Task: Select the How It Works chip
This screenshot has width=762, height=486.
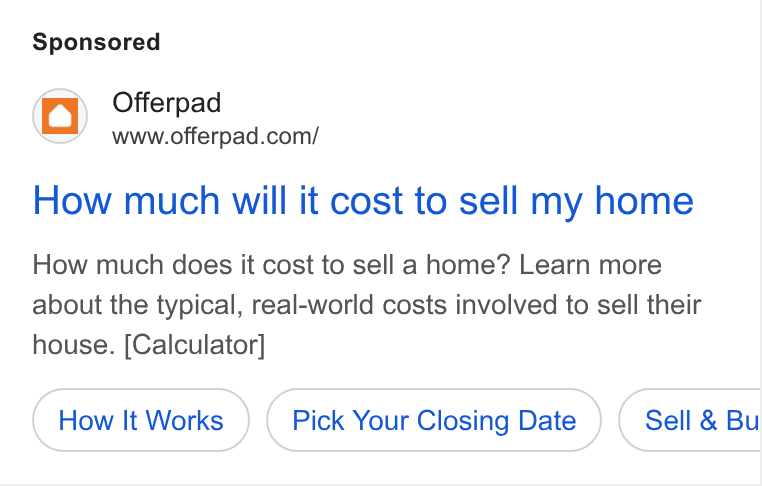Action: [x=141, y=420]
